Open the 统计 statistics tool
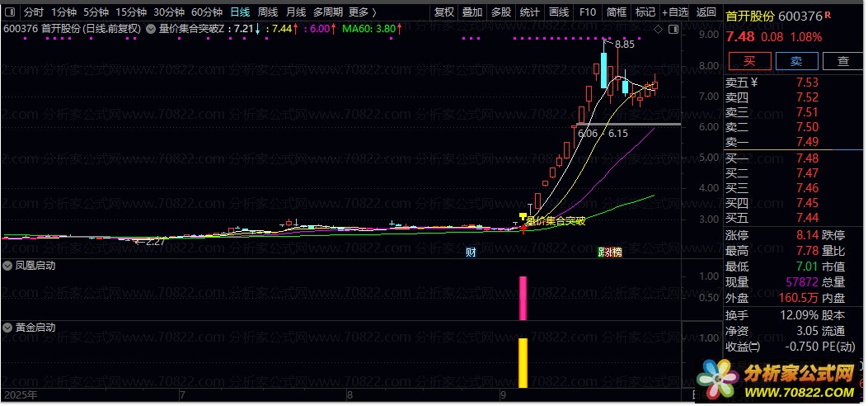The height and width of the screenshot is (406, 868). tap(530, 12)
